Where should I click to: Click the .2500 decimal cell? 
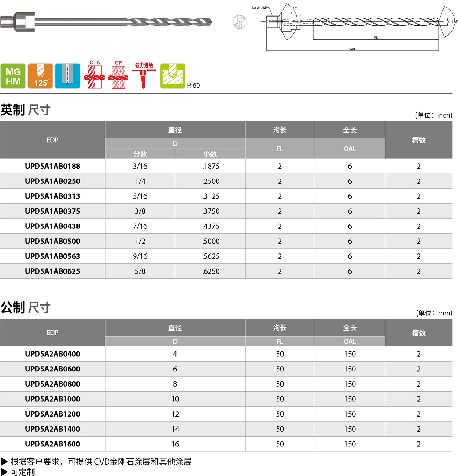coord(211,181)
